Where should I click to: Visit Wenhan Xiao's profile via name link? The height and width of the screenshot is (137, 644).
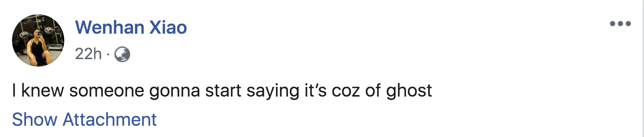(131, 27)
